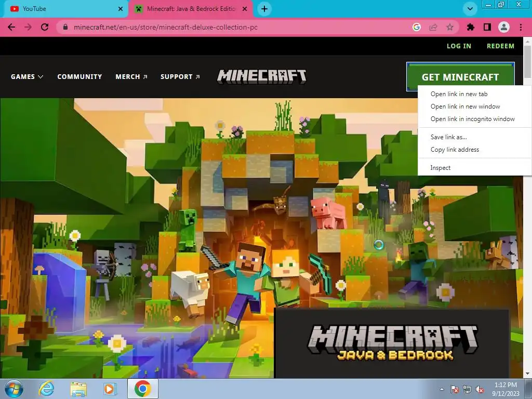Switch to the YouTube tab
The width and height of the screenshot is (532, 399).
pyautogui.click(x=64, y=9)
